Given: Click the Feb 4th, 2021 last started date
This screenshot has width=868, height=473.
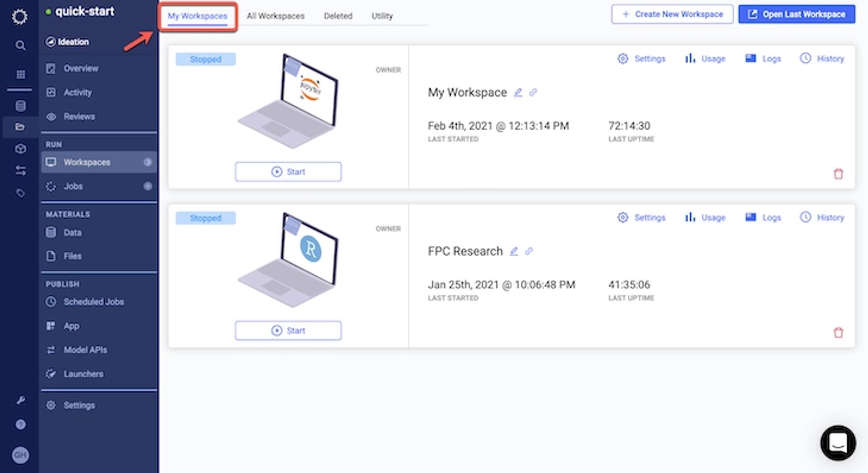Looking at the screenshot, I should pyautogui.click(x=498, y=126).
